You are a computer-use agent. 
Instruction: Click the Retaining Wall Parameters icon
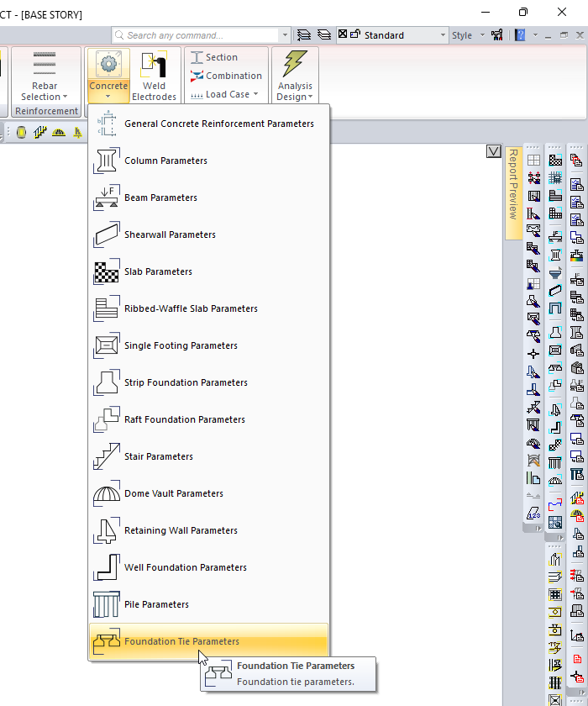[x=106, y=530]
